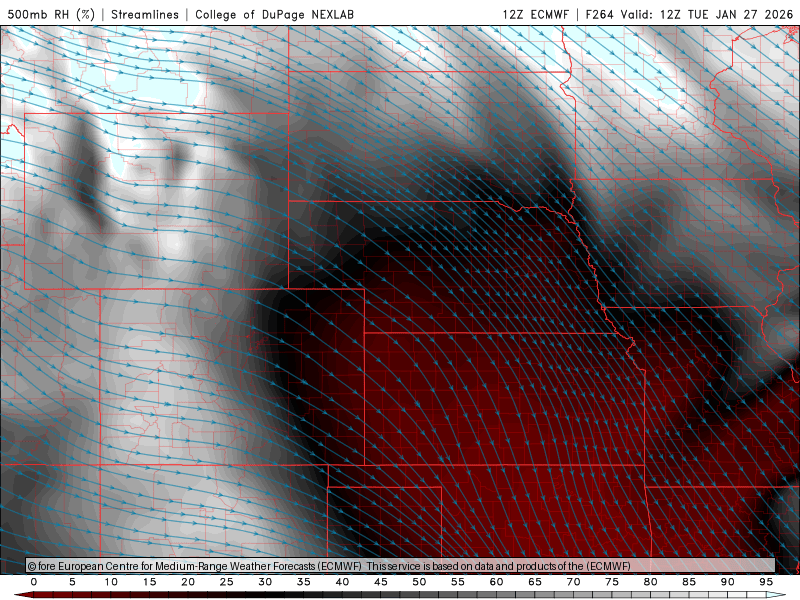Click the "80" label on the color scale
This screenshot has width=800, height=600.
(x=651, y=582)
